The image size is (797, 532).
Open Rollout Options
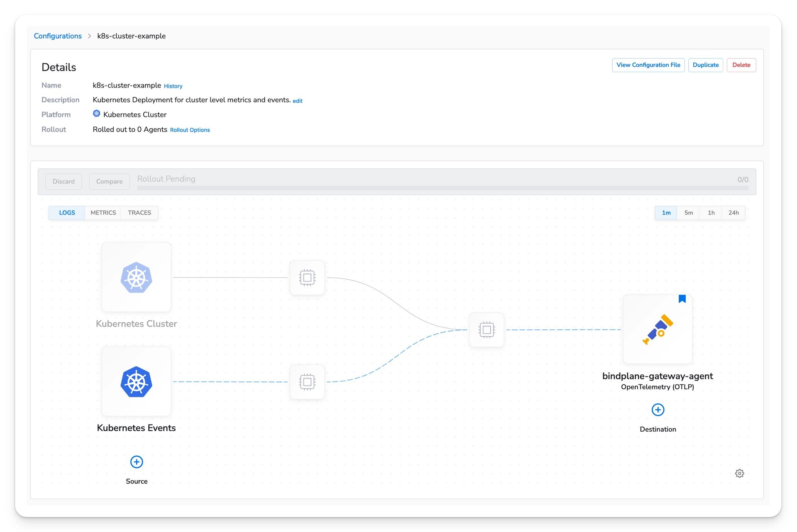coord(190,130)
